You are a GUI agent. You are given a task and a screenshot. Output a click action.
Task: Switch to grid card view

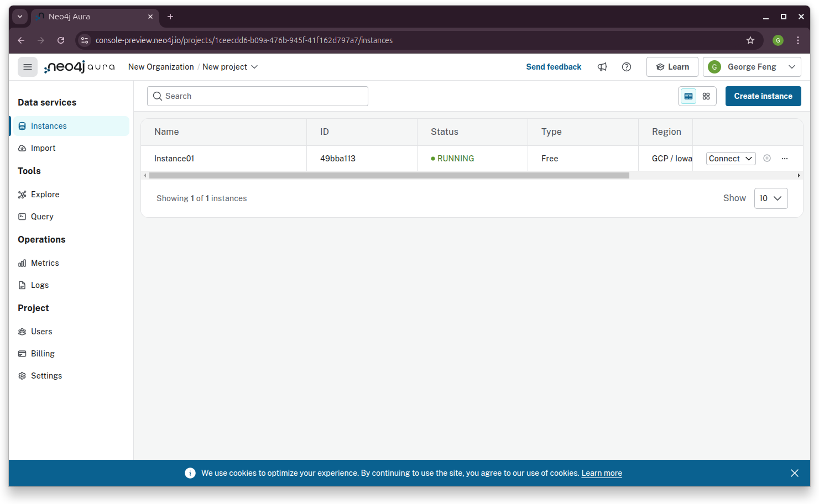(x=706, y=96)
